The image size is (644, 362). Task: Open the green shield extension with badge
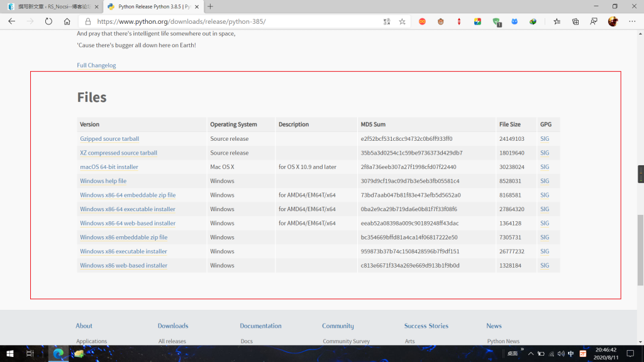point(497,22)
